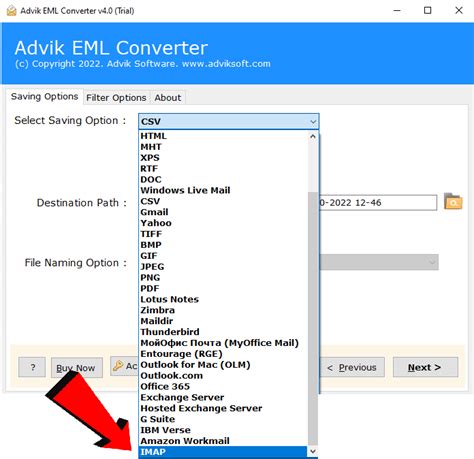Select Thunderbird option
This screenshot has width=474, height=459.
coord(223,332)
